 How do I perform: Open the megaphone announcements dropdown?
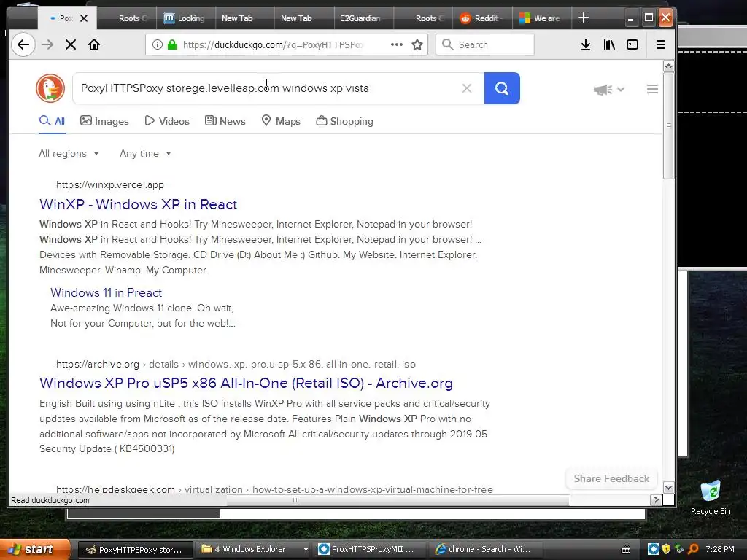pos(609,89)
